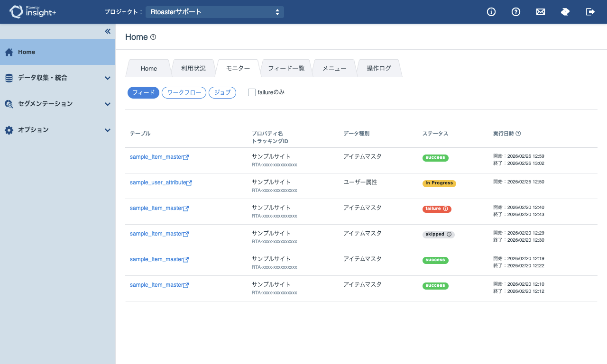This screenshot has width=607, height=364.
Task: Open the プロジェクト dropdown selector
Action: 215,12
